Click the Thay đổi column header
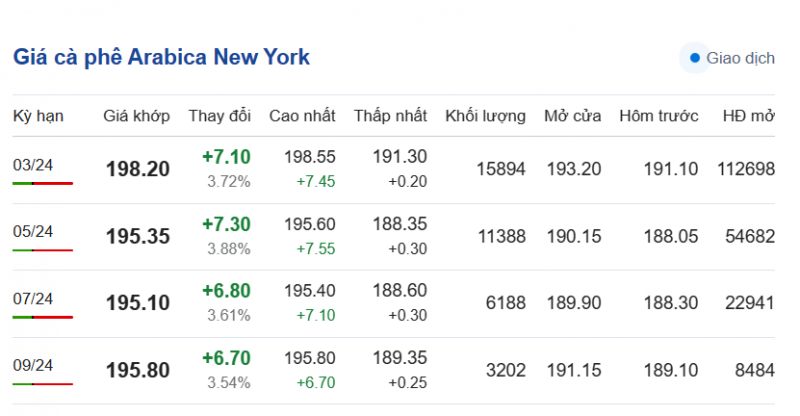 pos(219,116)
